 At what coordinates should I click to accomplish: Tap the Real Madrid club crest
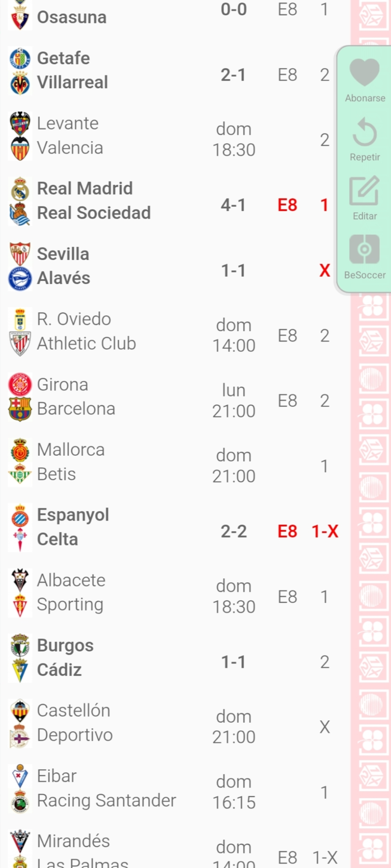tap(20, 189)
